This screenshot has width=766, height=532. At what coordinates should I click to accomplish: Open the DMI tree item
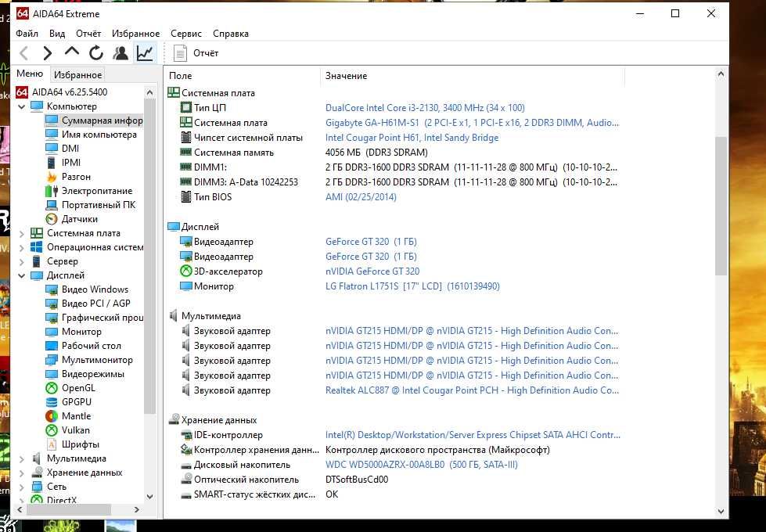(x=70, y=148)
